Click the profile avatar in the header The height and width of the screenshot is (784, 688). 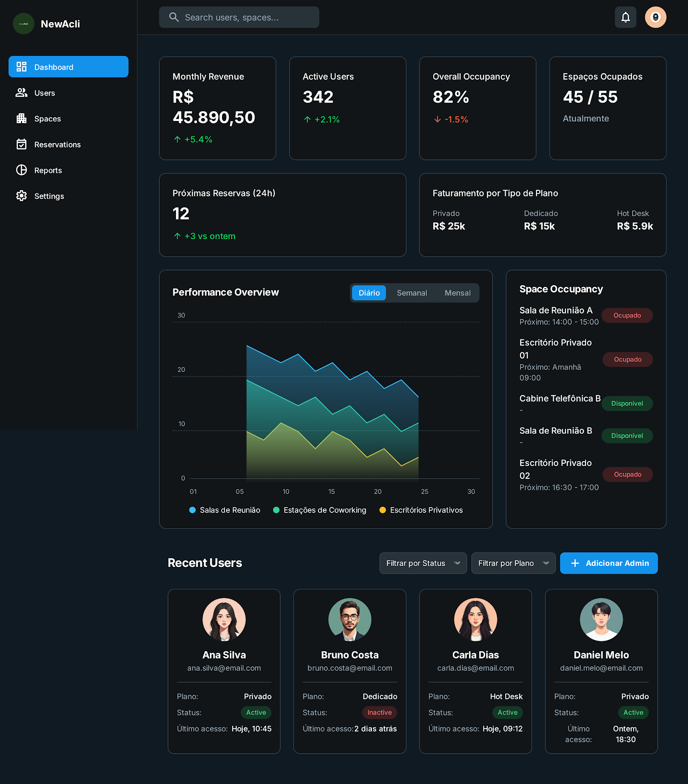655,17
